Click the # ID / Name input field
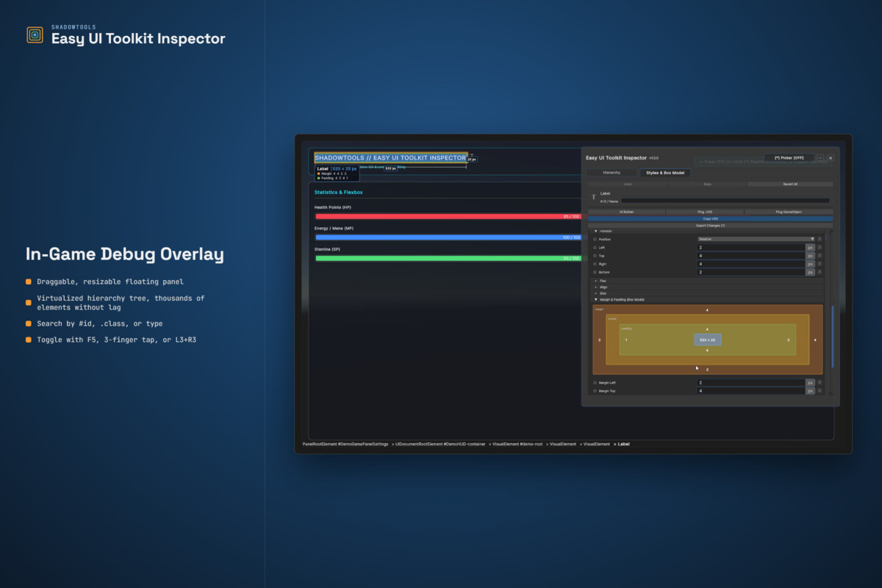 coord(725,201)
